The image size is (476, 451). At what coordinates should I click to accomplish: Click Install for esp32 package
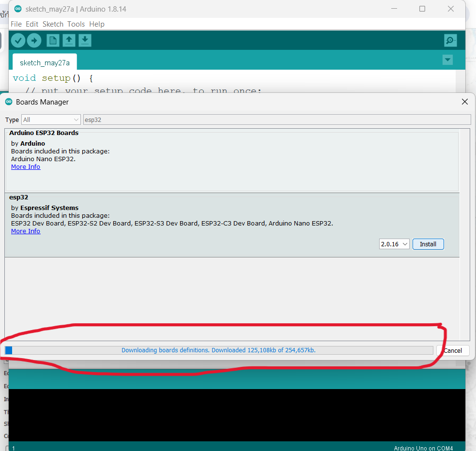coord(428,244)
